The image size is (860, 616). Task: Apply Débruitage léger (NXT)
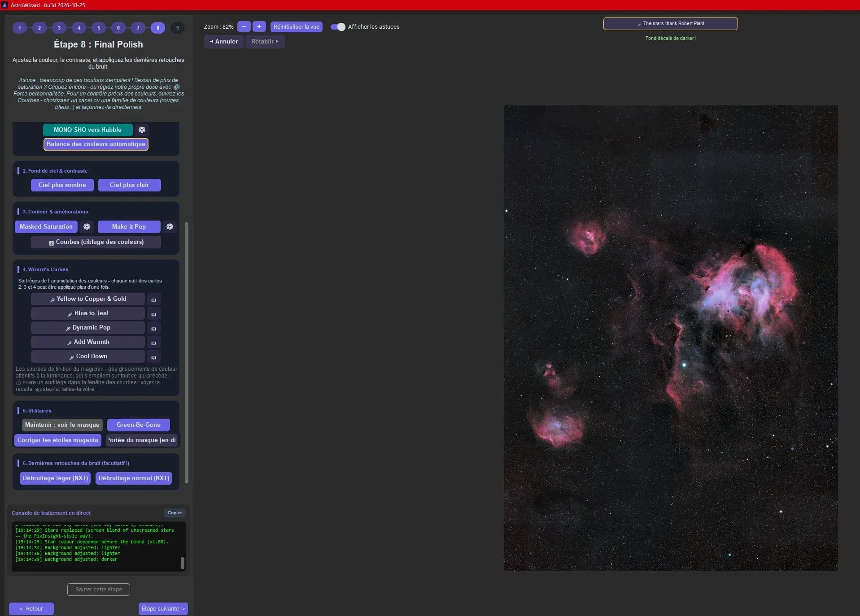pos(55,478)
